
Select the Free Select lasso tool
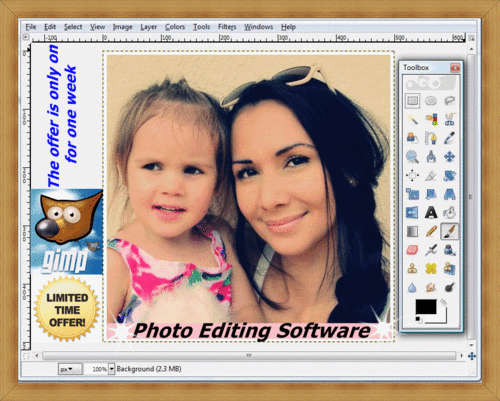(x=450, y=100)
